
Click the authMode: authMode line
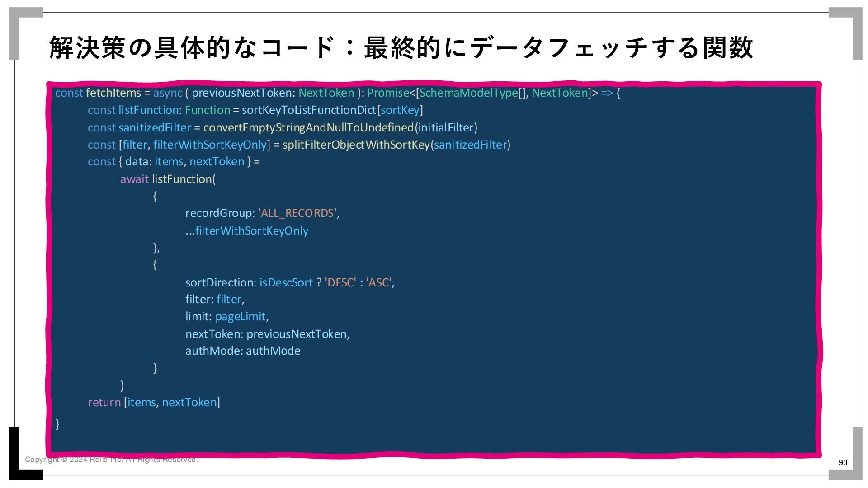(243, 351)
